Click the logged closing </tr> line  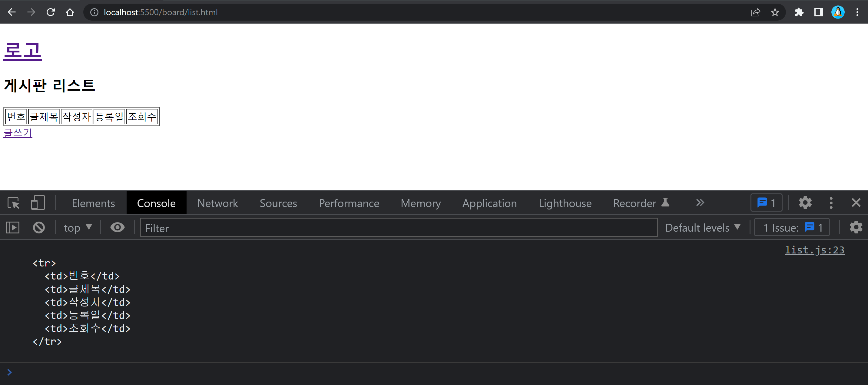[x=47, y=341]
